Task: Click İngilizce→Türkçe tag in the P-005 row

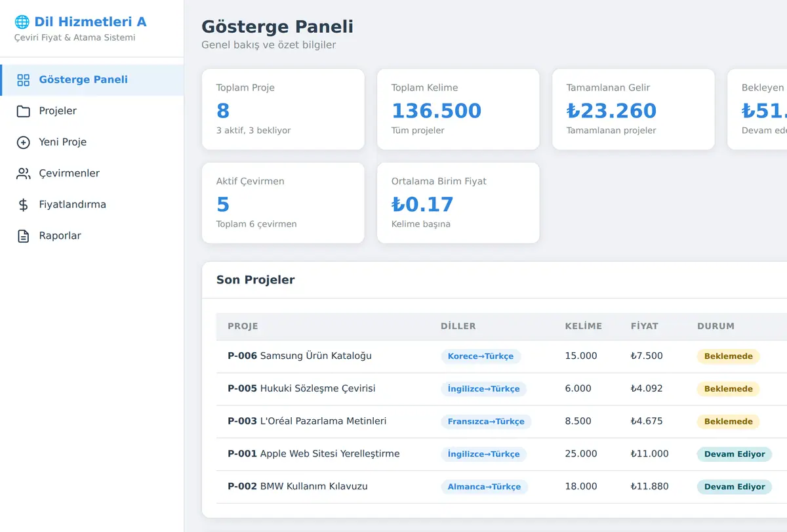Action: point(483,389)
